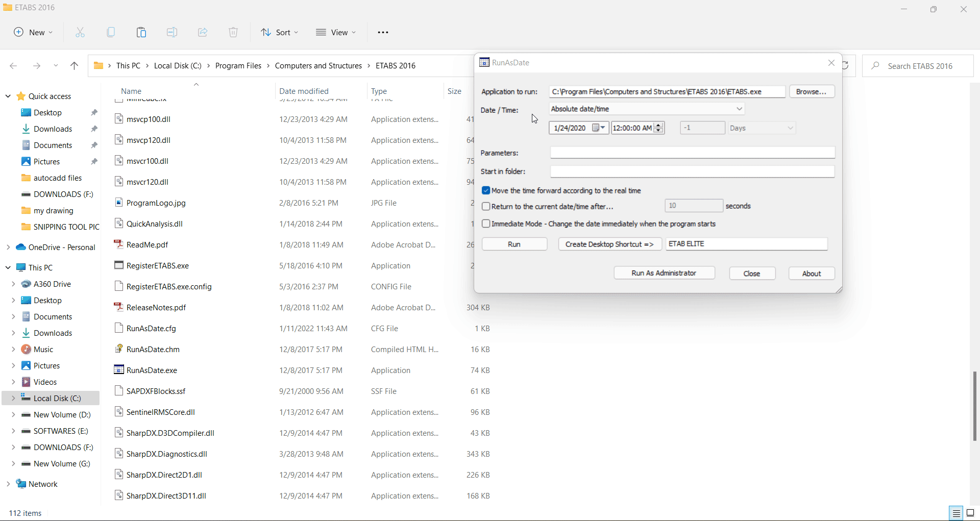Image resolution: width=980 pixels, height=521 pixels.
Task: Click the Run button
Action: pos(514,244)
